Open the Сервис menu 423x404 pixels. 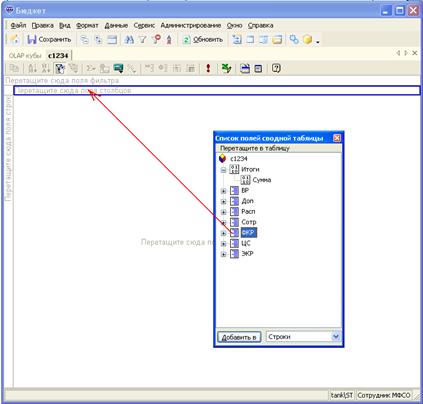click(144, 25)
